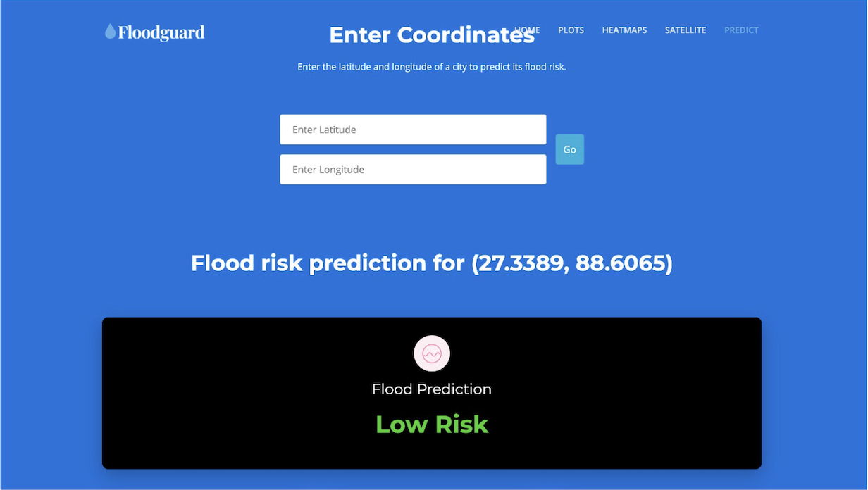
Task: Select the PREDICT nav item
Action: (741, 30)
